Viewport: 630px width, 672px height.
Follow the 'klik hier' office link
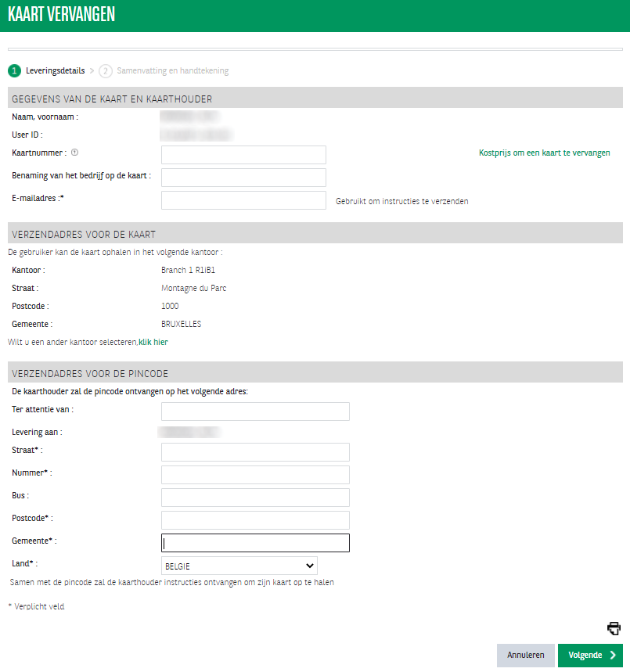click(153, 342)
